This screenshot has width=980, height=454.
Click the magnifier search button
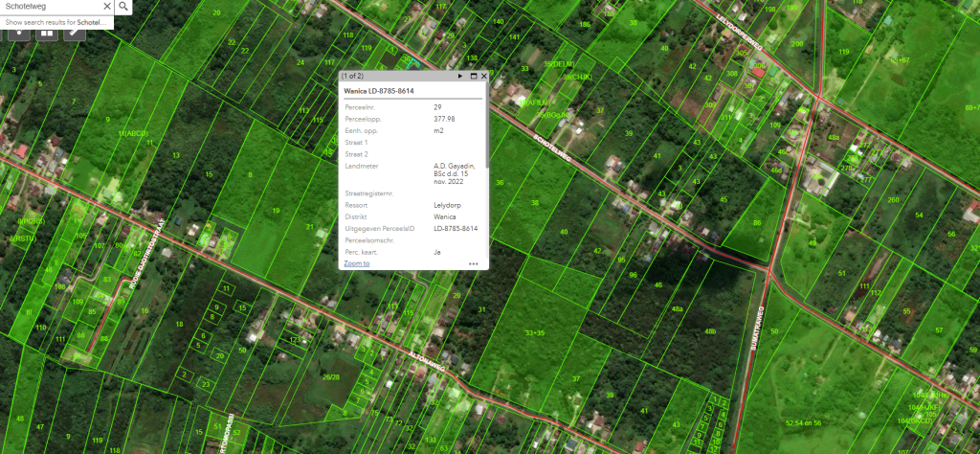(x=124, y=6)
